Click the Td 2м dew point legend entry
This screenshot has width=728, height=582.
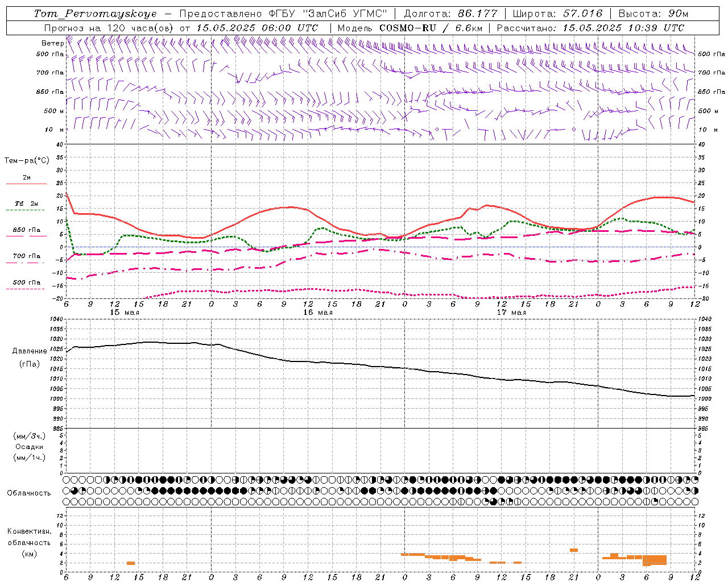pyautogui.click(x=26, y=203)
